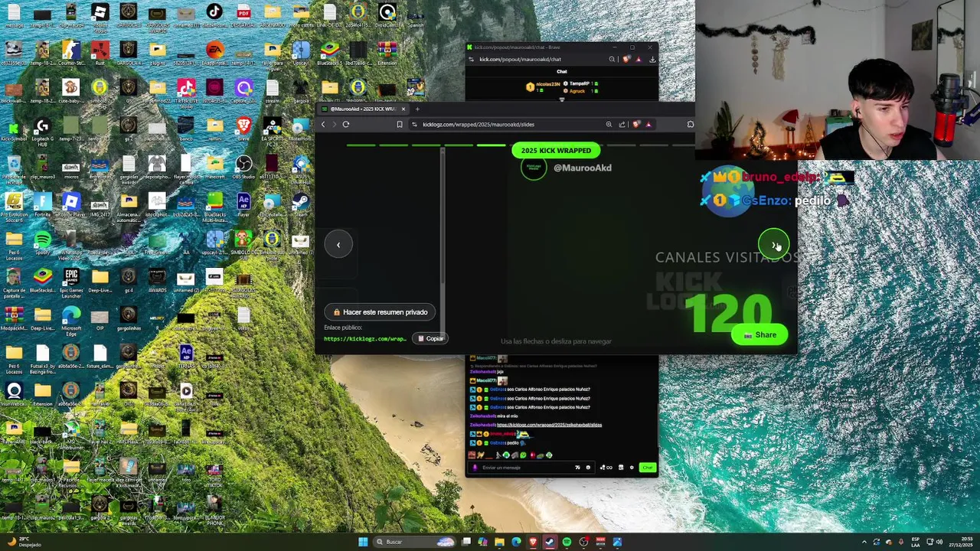
Task: Open TikTok LIVE Studio shortcut
Action: tap(185, 91)
